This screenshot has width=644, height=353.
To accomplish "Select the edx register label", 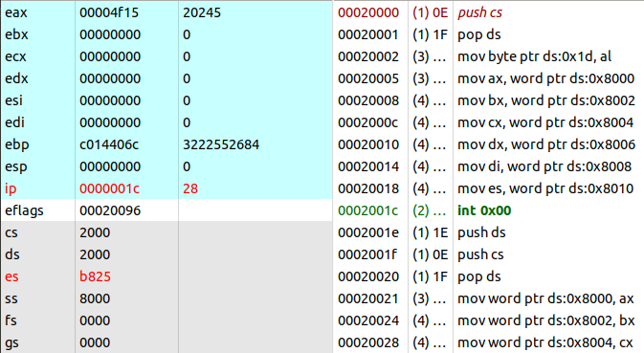I will click(16, 78).
